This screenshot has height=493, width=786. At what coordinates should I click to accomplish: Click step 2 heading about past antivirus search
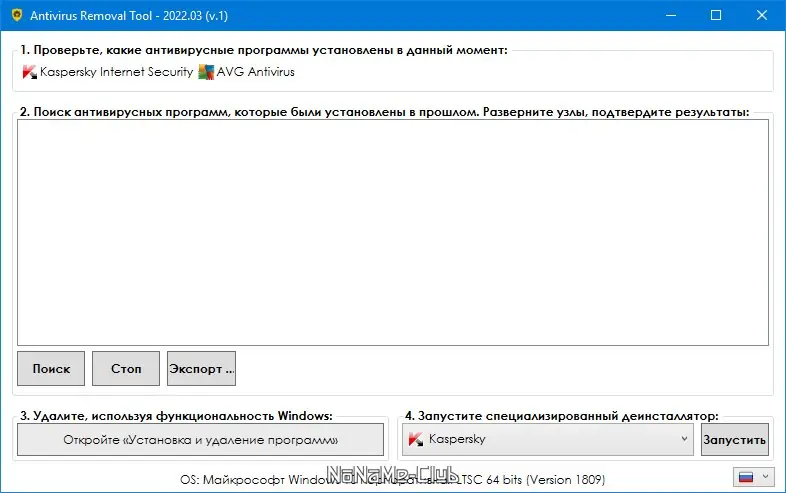384,112
